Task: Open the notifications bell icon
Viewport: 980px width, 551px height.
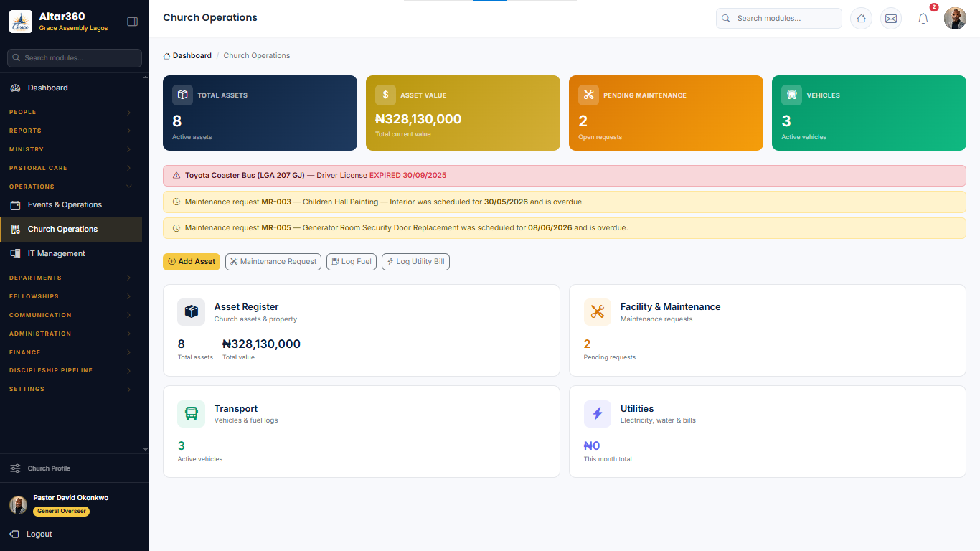Action: 923,19
